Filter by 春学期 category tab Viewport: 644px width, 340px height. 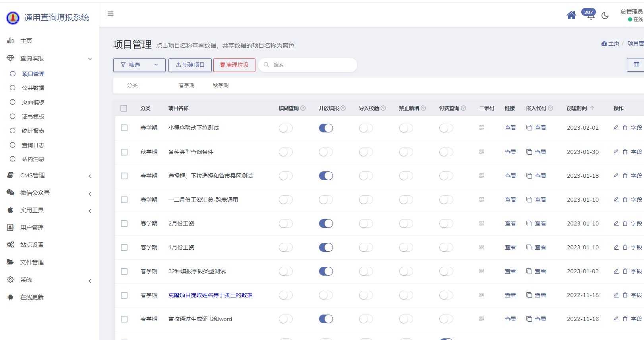[186, 85]
